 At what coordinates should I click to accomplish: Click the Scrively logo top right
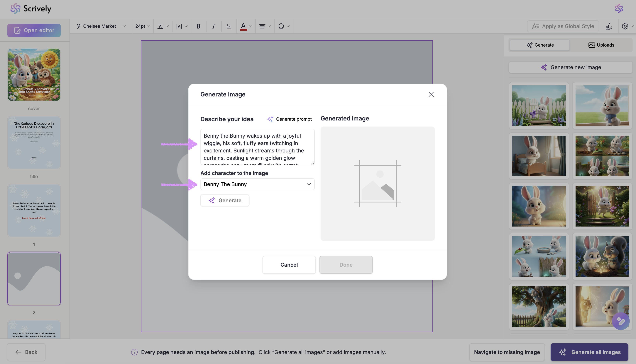(x=619, y=8)
